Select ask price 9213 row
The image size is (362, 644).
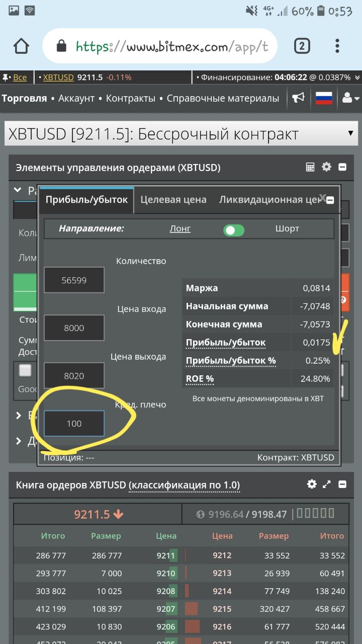coord(265,573)
